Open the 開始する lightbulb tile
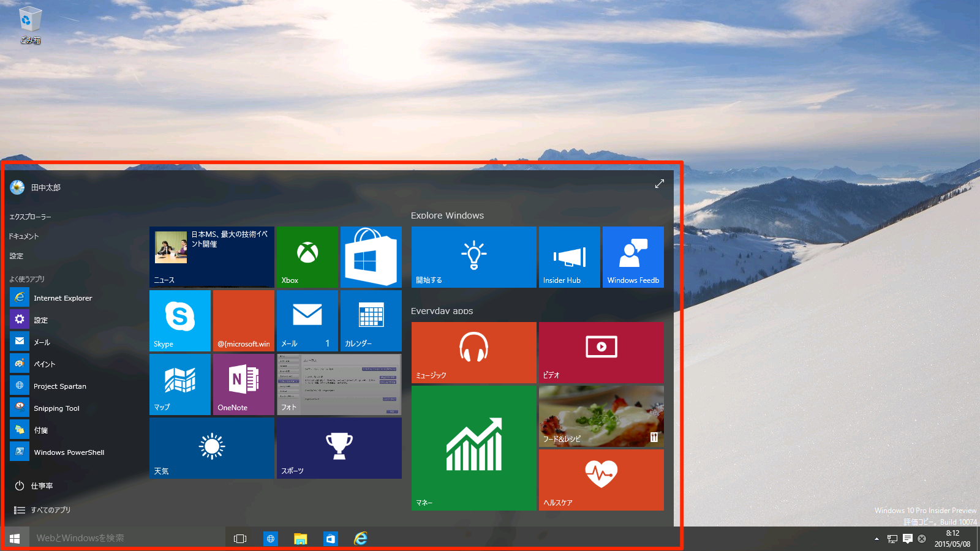 [x=474, y=257]
